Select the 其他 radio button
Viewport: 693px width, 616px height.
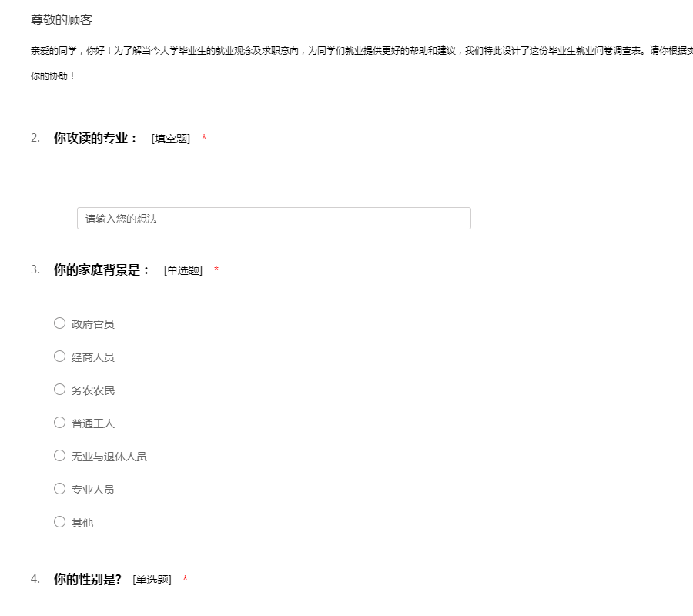coord(59,522)
